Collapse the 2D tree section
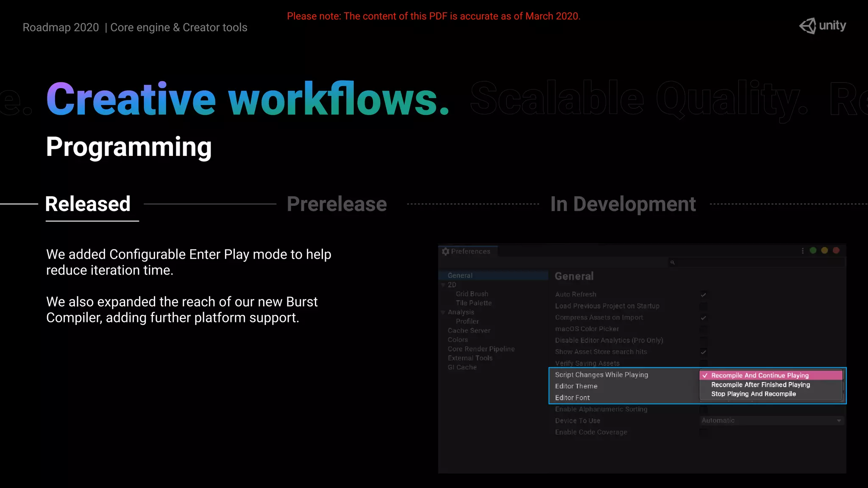868x488 pixels. (x=443, y=285)
